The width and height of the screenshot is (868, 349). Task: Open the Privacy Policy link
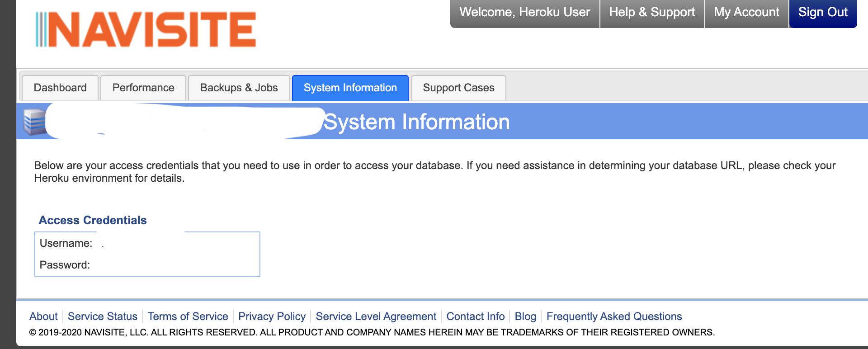pyautogui.click(x=272, y=316)
